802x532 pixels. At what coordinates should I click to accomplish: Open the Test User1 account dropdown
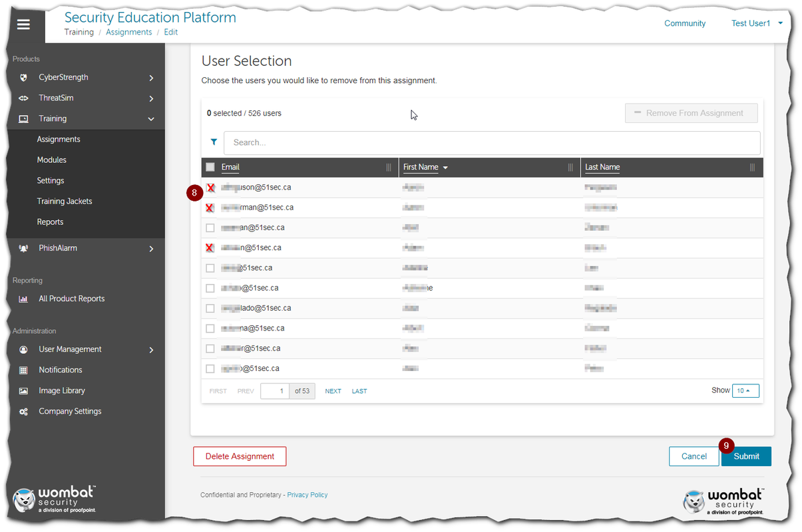(757, 23)
